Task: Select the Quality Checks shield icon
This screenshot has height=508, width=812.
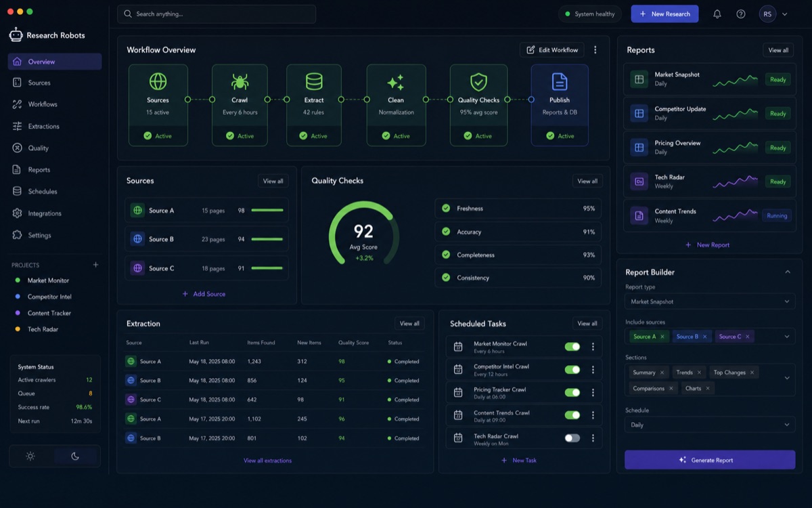Action: point(478,82)
